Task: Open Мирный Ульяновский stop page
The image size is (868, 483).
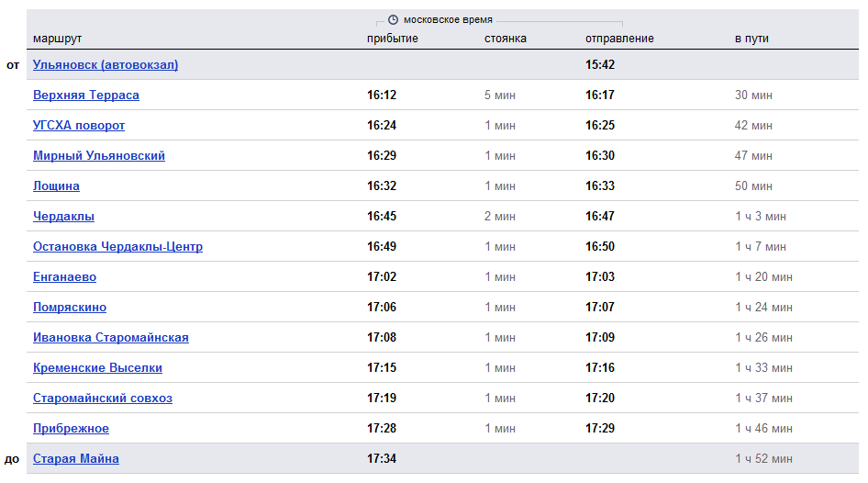Action: point(98,156)
